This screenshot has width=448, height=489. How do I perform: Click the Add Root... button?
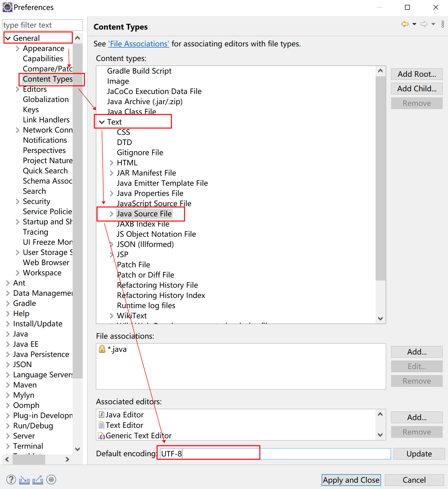pyautogui.click(x=417, y=74)
